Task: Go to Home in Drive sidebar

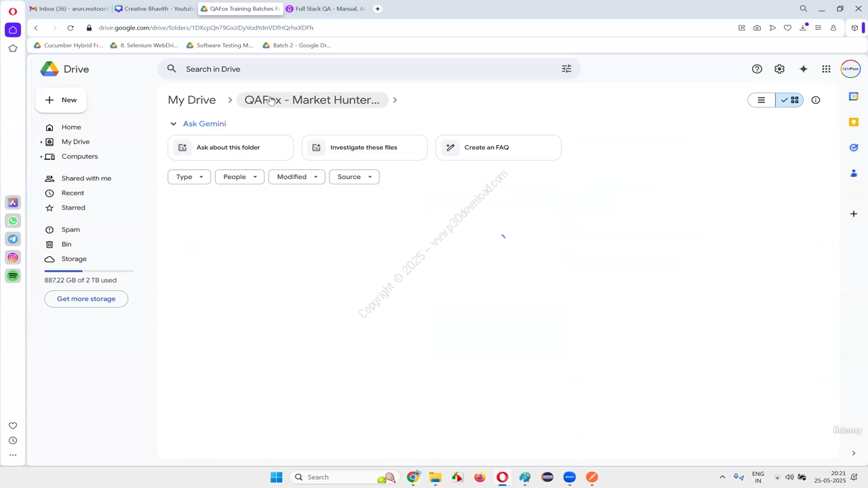Action: coord(71,127)
